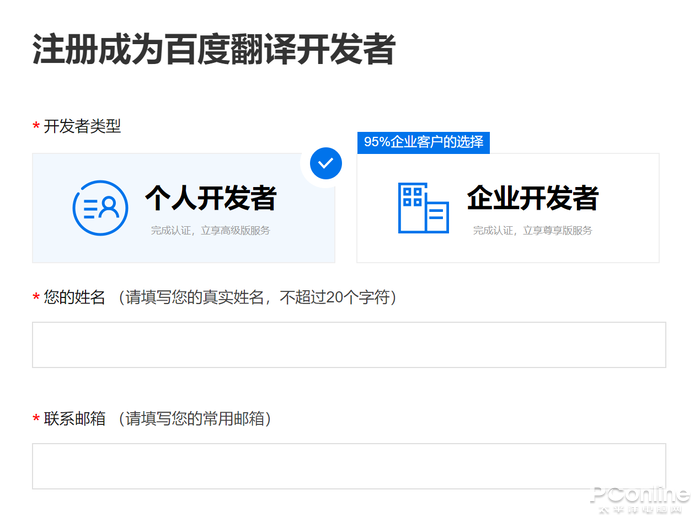Image resolution: width=700 pixels, height=522 pixels.
Task: Click the 95%企业客户的选择 badge
Action: point(424,142)
